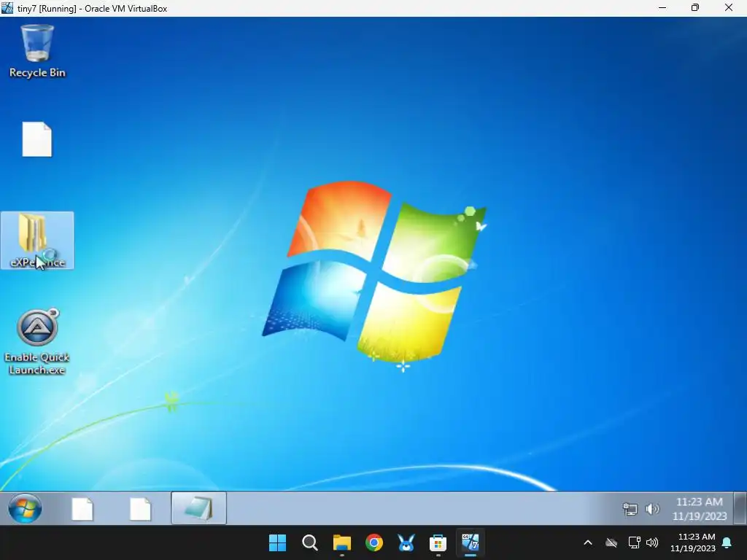This screenshot has width=747, height=560.
Task: Restore down the VirtualBox window
Action: 695,7
